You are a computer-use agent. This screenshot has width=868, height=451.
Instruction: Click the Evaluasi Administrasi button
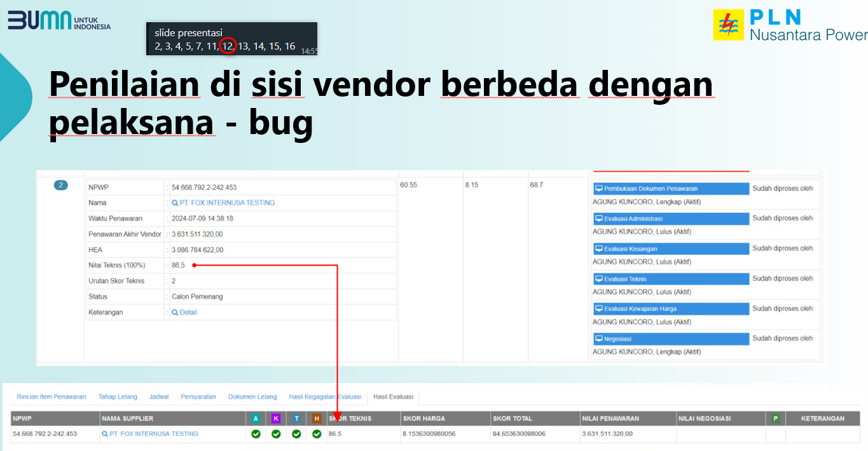point(671,219)
